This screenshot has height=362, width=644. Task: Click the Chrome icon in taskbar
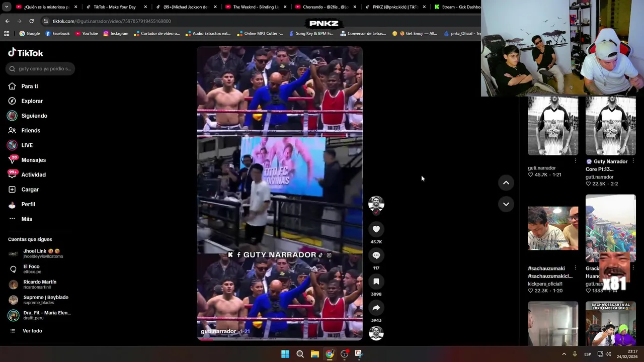[330, 354]
